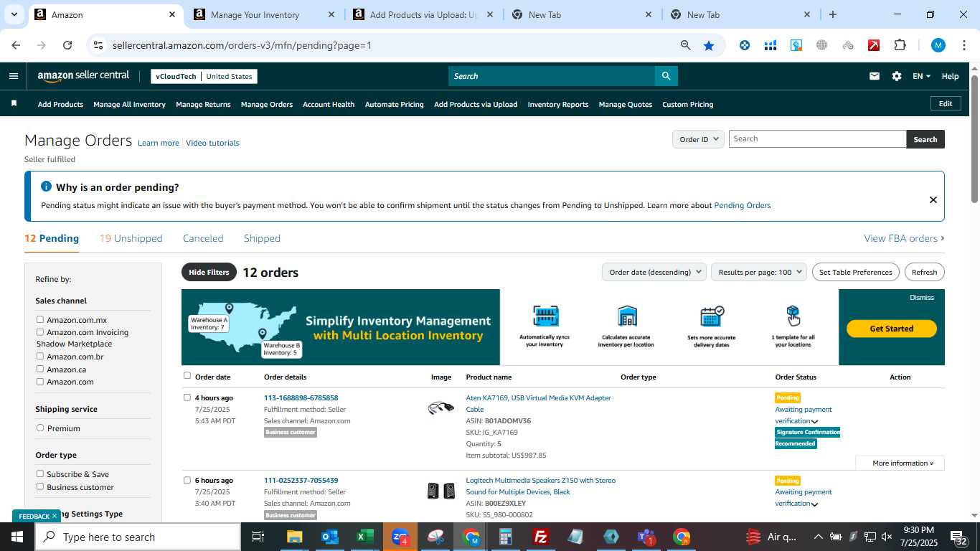The height and width of the screenshot is (551, 980).
Task: Check Amazon.com Invoicing Shadow Marketplace
Action: (x=40, y=331)
